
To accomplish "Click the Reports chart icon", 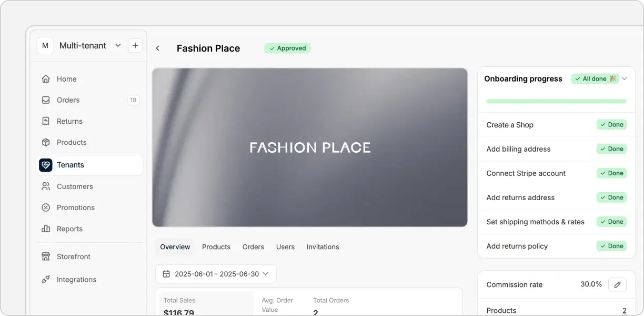I will 47,229.
